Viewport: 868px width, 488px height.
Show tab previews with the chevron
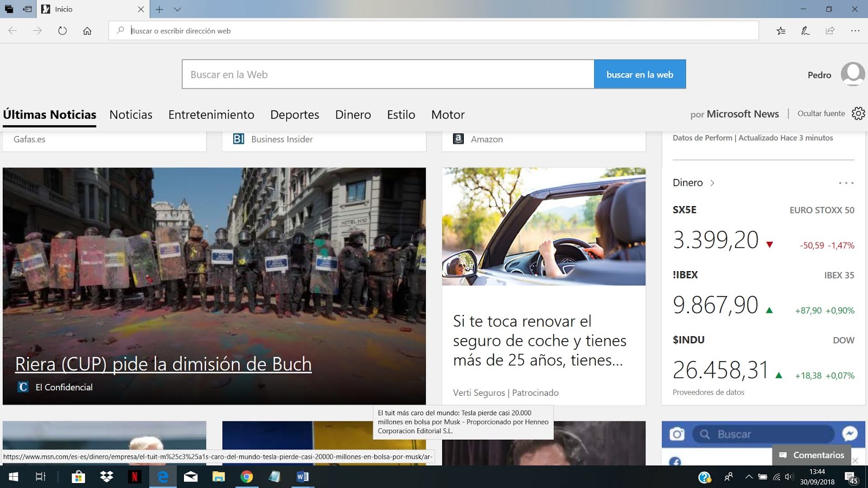pos(177,9)
